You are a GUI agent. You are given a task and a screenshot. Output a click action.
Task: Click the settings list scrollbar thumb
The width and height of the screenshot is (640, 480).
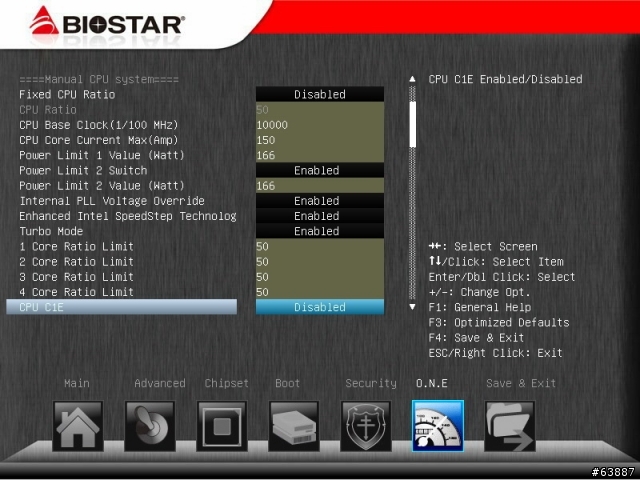pos(413,124)
